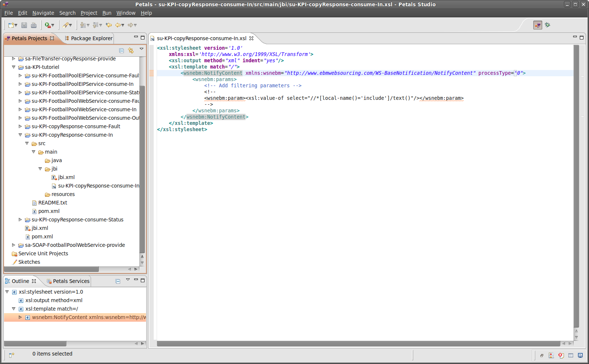Screen dimensions: 589x364
Task: Expand the su-KPI-copyResponse-consume-Status folder
Action: 20,220
